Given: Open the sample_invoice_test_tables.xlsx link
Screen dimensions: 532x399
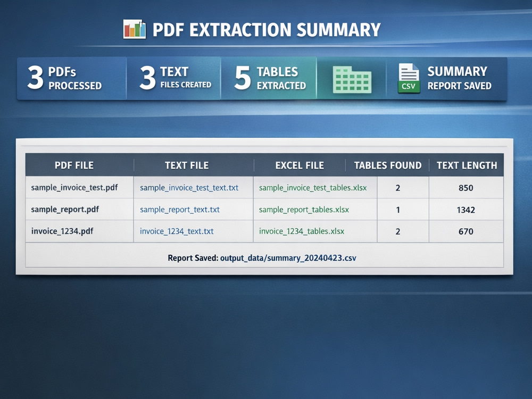Looking at the screenshot, I should [313, 188].
